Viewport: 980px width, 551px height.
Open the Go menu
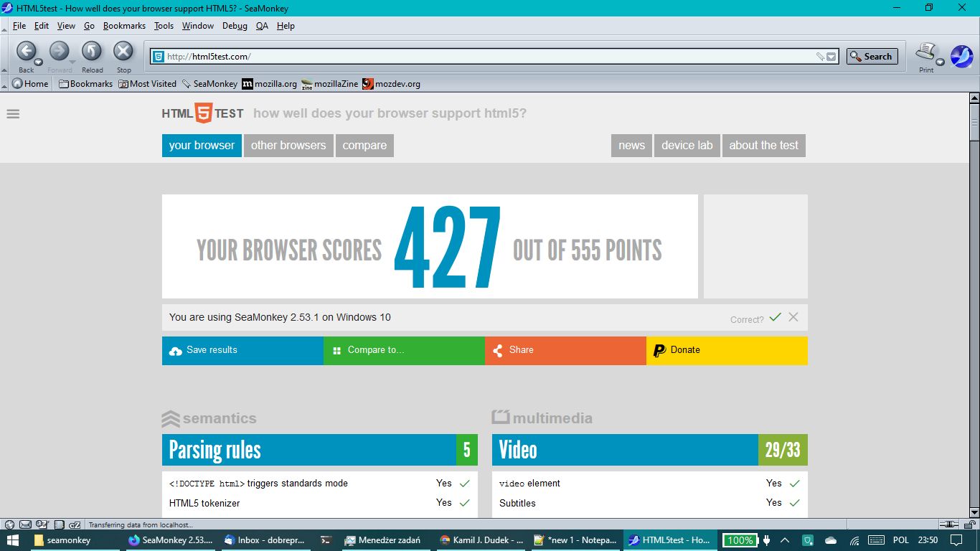[89, 26]
